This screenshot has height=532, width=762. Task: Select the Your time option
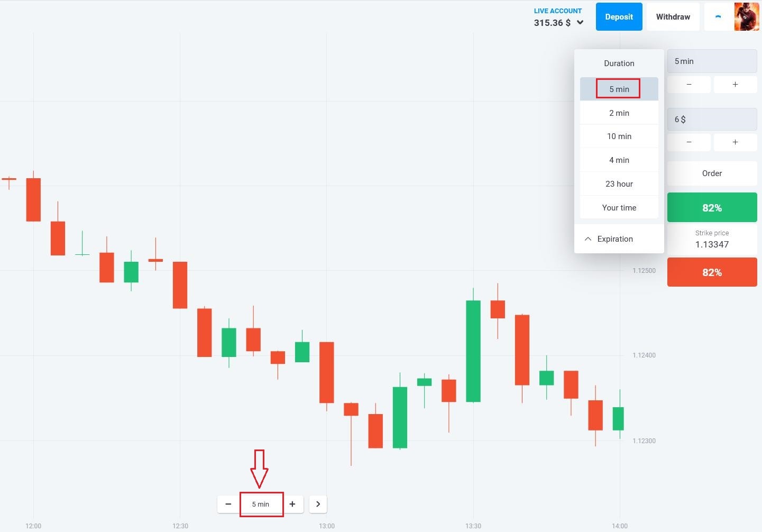[x=619, y=208]
